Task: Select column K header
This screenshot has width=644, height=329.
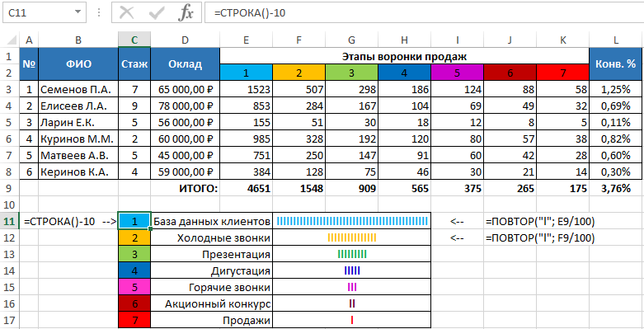Action: click(562, 40)
